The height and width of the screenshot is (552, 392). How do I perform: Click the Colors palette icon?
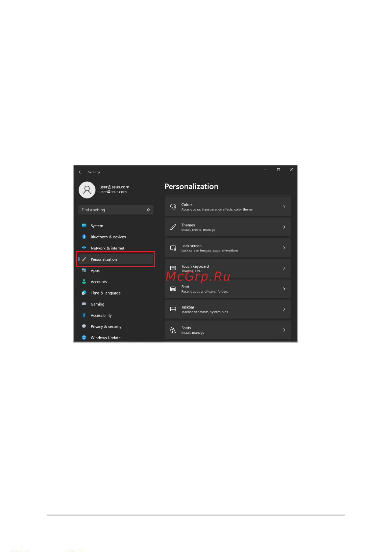tap(173, 206)
